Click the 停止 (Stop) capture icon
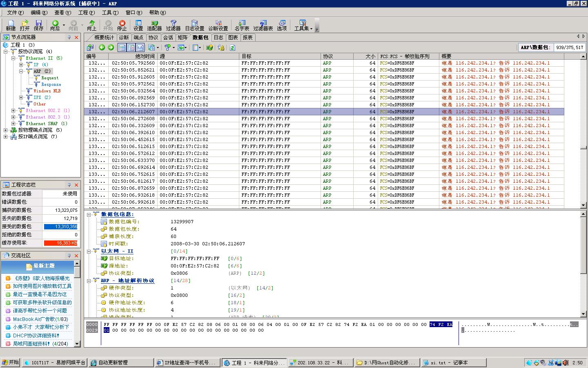The height and width of the screenshot is (368, 588). point(122,25)
